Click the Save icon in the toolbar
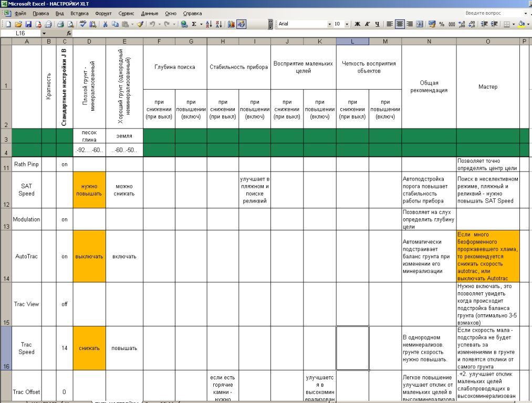Image resolution: width=532 pixels, height=403 pixels. click(28, 24)
